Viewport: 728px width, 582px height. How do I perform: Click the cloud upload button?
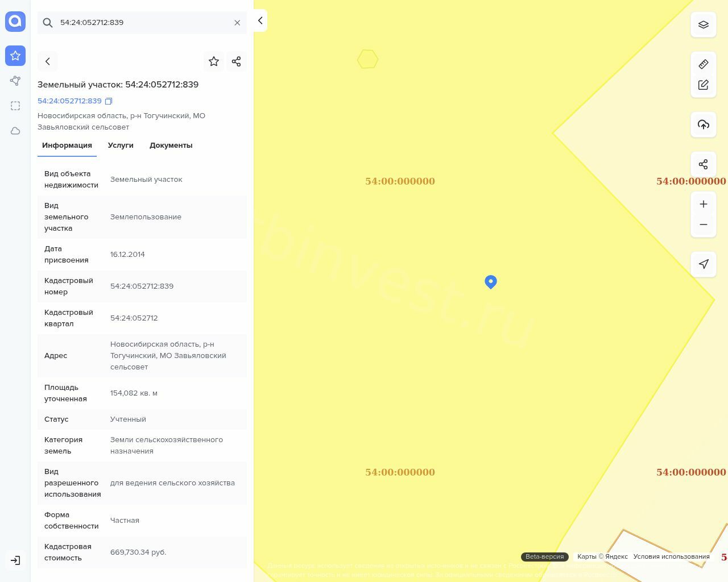pyautogui.click(x=703, y=124)
